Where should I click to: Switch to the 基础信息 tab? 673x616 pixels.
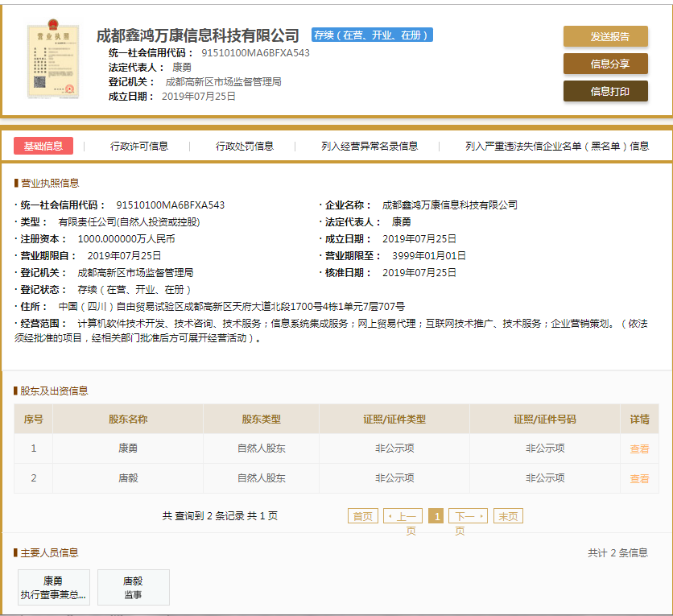pyautogui.click(x=43, y=147)
